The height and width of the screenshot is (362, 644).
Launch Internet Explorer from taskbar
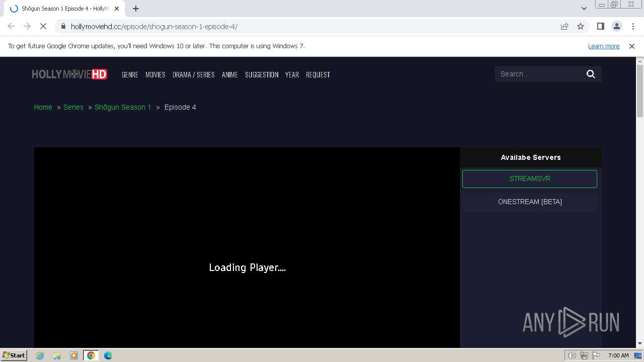(x=40, y=355)
